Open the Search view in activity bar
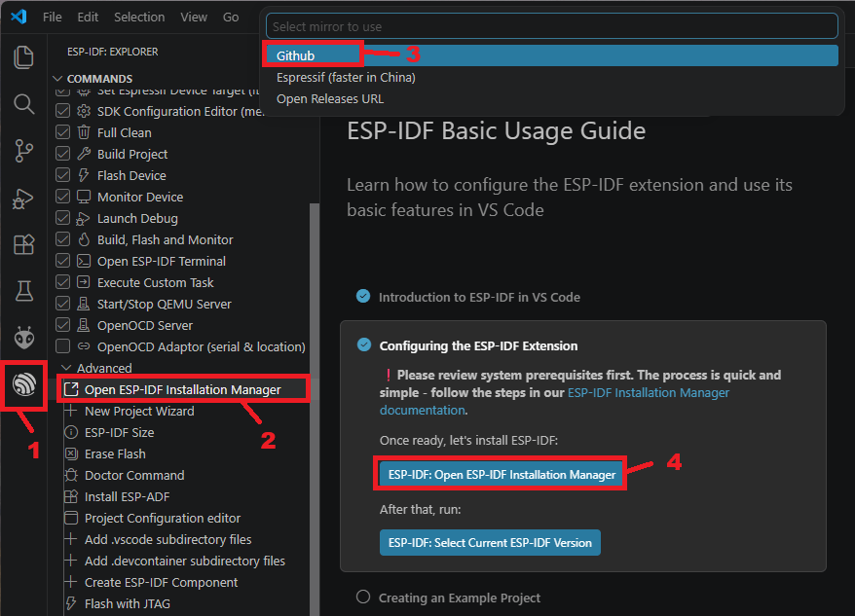The image size is (855, 616). click(23, 103)
